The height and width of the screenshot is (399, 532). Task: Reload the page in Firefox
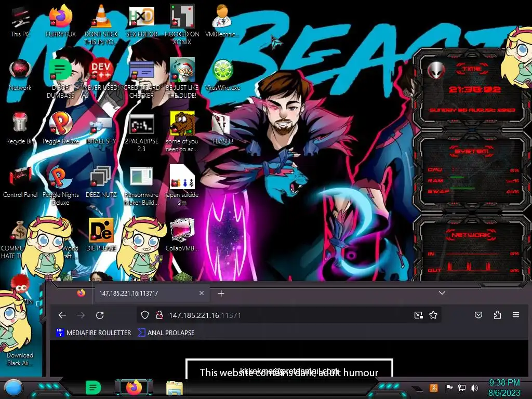click(100, 315)
